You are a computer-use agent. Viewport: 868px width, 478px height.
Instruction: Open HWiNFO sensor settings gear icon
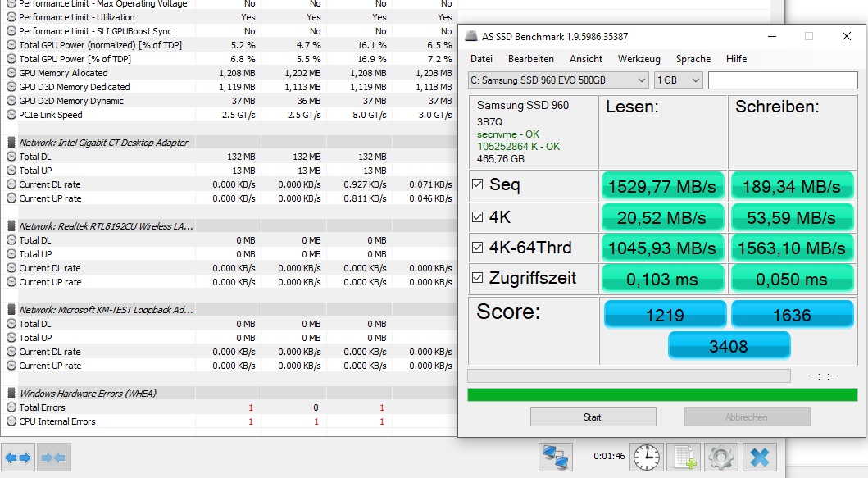pos(720,458)
